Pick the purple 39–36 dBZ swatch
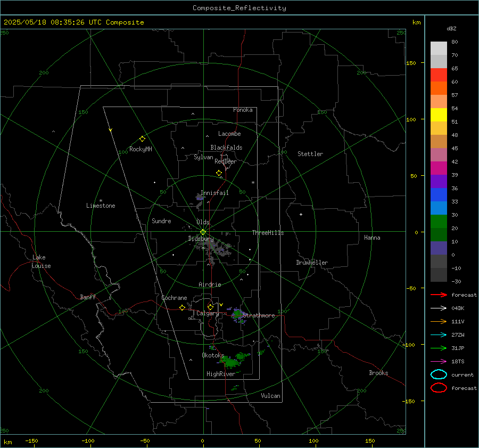479x448 pixels. (x=439, y=182)
